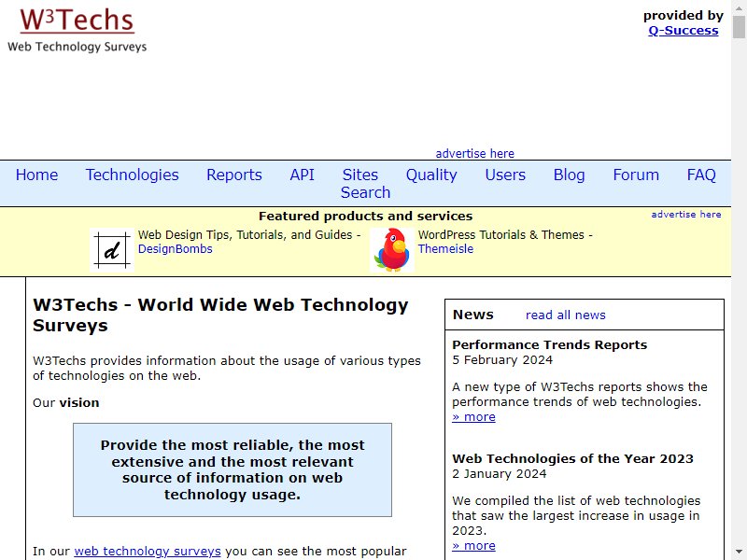Select the API menu item
This screenshot has height=560, width=747.
coord(302,175)
